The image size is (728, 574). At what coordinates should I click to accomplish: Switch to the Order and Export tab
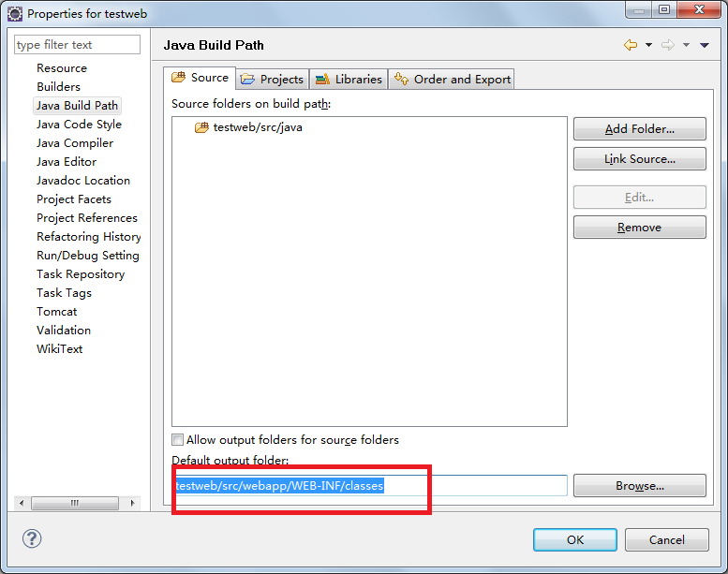pyautogui.click(x=452, y=80)
